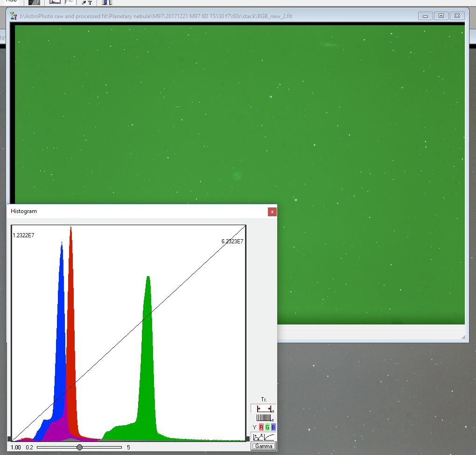476x455 pixels.
Task: Open the curve points editor icon
Action: coord(257,437)
